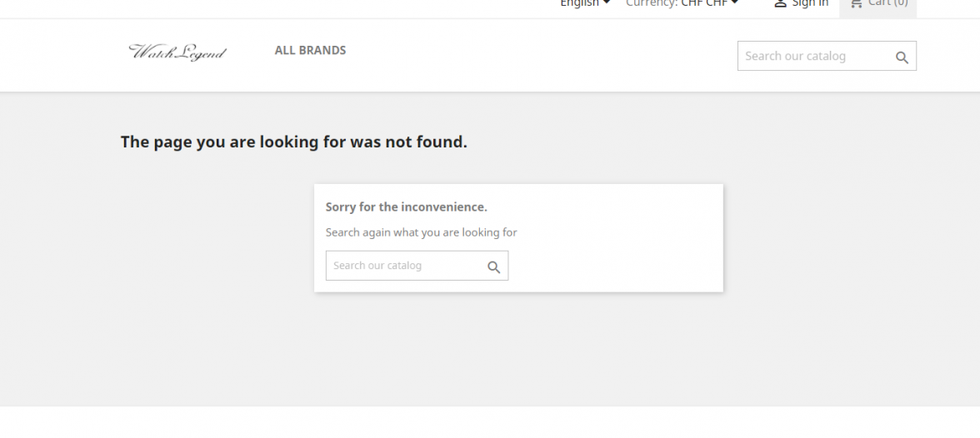Click 'Search again what you are looking for'
Image resolution: width=980 pixels, height=438 pixels.
[x=421, y=232]
